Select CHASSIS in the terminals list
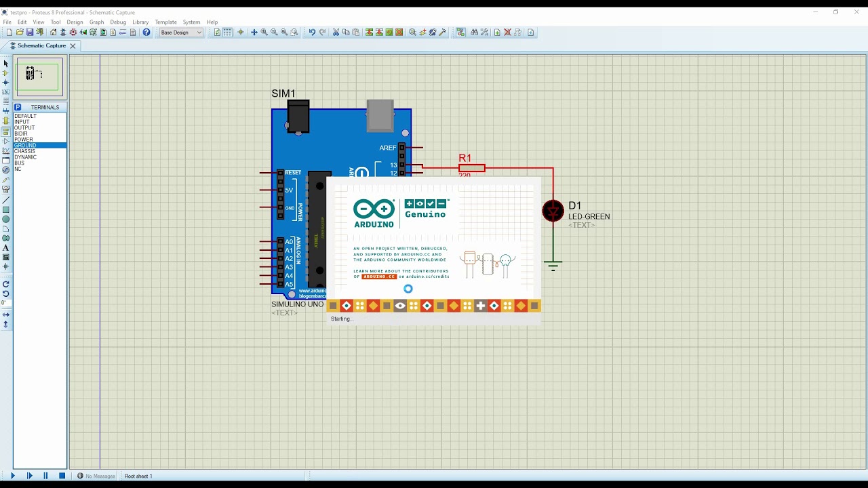This screenshot has width=868, height=488. coord(40,151)
